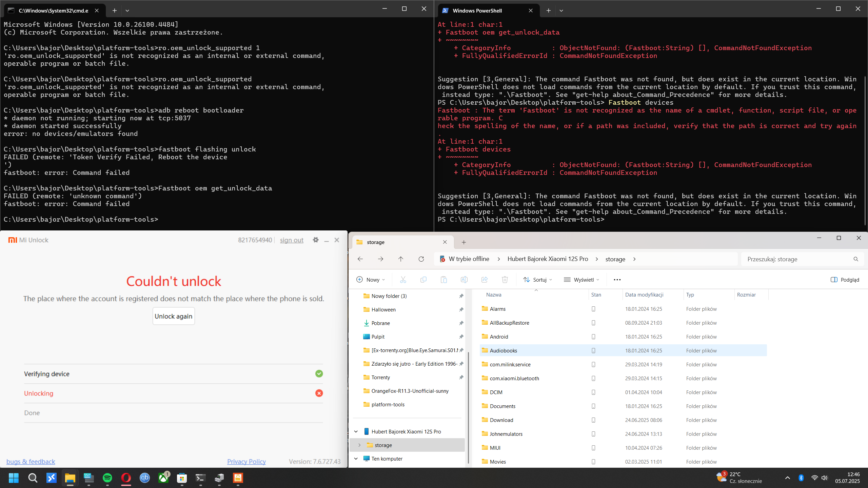Expand the storage tree node

click(x=359, y=445)
